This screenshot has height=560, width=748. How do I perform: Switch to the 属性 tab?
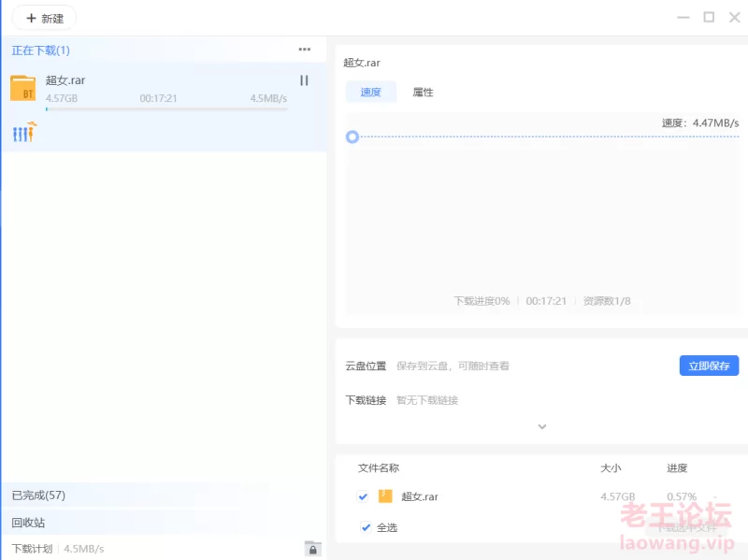click(423, 93)
